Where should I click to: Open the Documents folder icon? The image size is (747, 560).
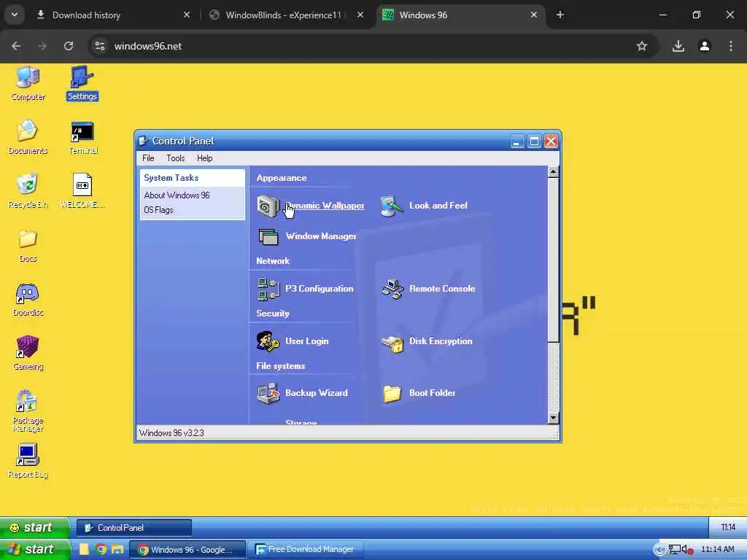[28, 137]
